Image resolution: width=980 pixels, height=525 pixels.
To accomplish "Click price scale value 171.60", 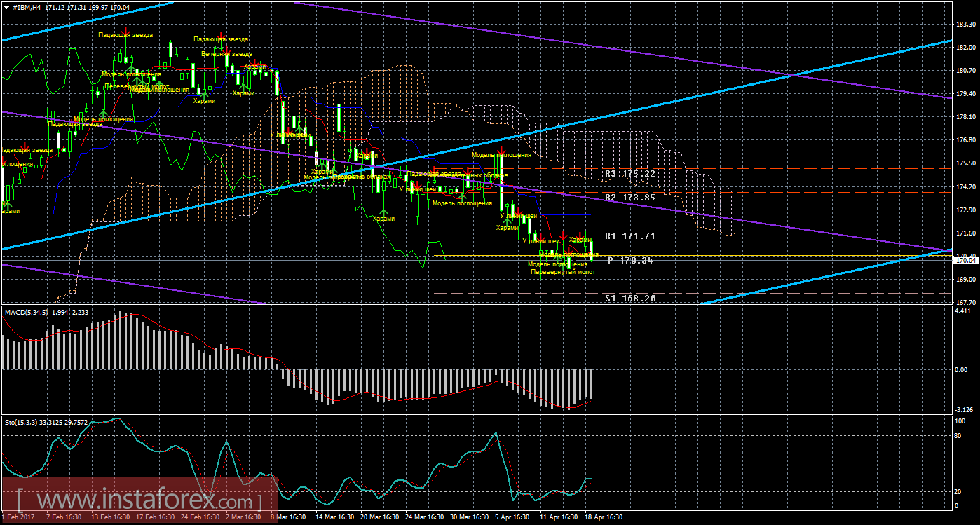I will pos(966,233).
